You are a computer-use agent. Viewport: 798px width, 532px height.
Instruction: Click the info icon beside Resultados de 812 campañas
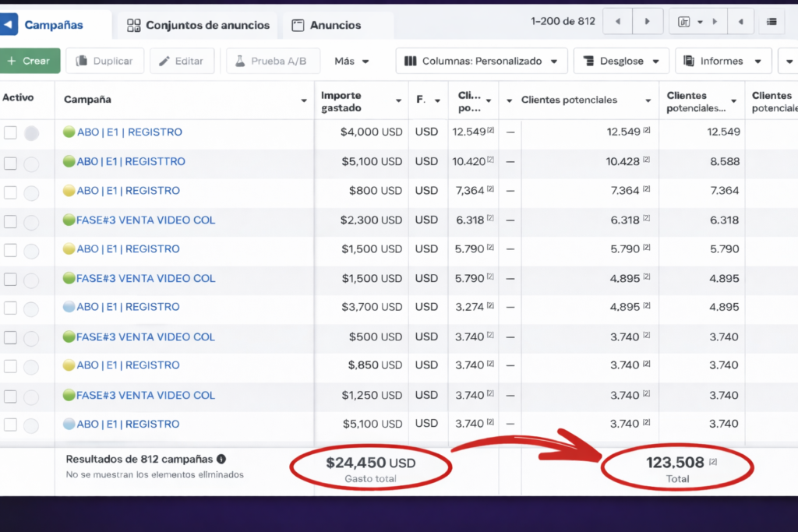point(221,460)
